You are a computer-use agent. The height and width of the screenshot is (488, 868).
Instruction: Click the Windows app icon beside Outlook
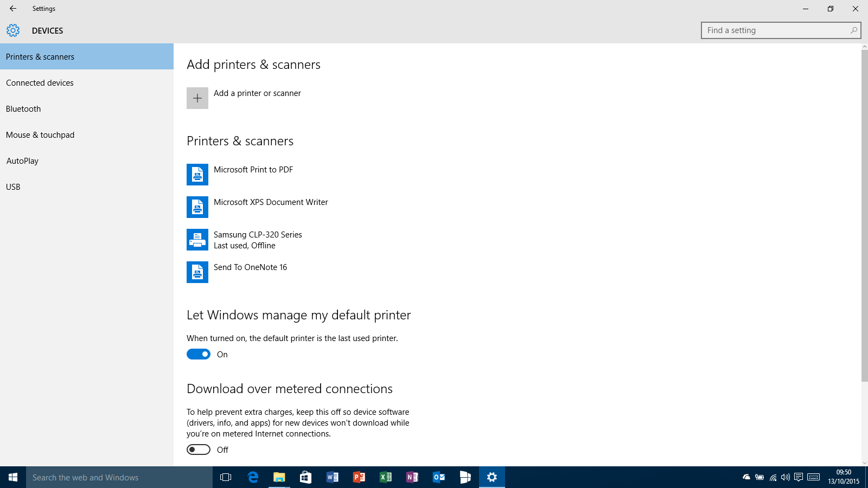click(465, 477)
